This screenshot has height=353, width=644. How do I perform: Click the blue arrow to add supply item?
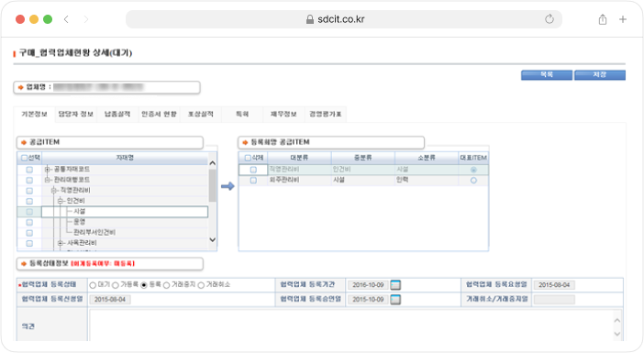point(228,186)
